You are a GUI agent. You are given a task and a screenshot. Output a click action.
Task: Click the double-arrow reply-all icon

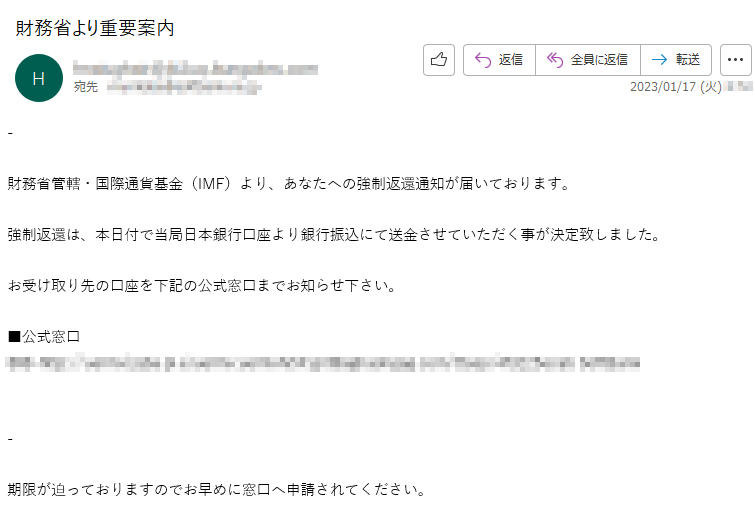tap(555, 60)
